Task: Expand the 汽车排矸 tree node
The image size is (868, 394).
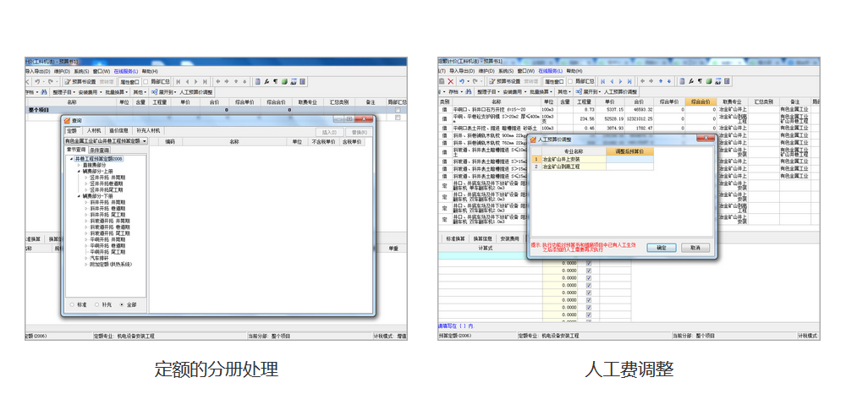Action: point(85,258)
